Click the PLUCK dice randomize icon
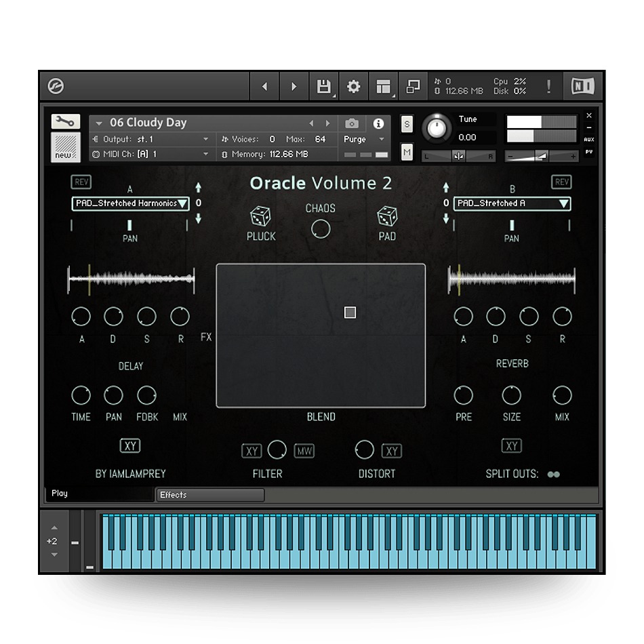This screenshot has height=644, width=644. pyautogui.click(x=260, y=217)
